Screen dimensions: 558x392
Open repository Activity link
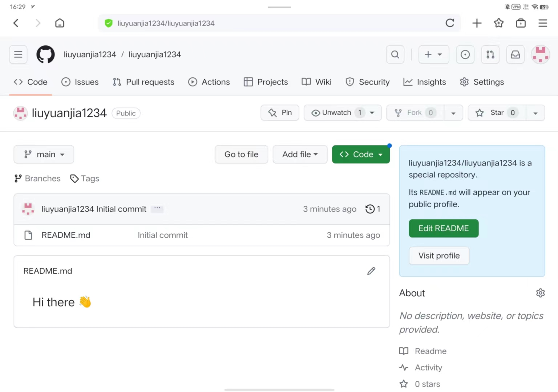pyautogui.click(x=421, y=368)
